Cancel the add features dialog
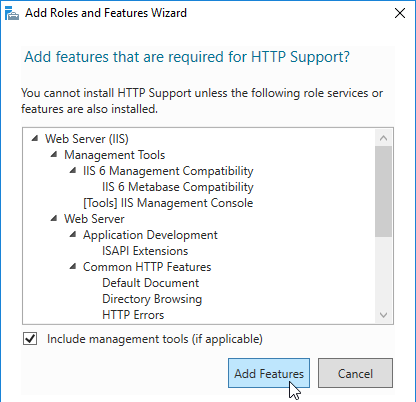This screenshot has height=402, width=416. coord(355,373)
